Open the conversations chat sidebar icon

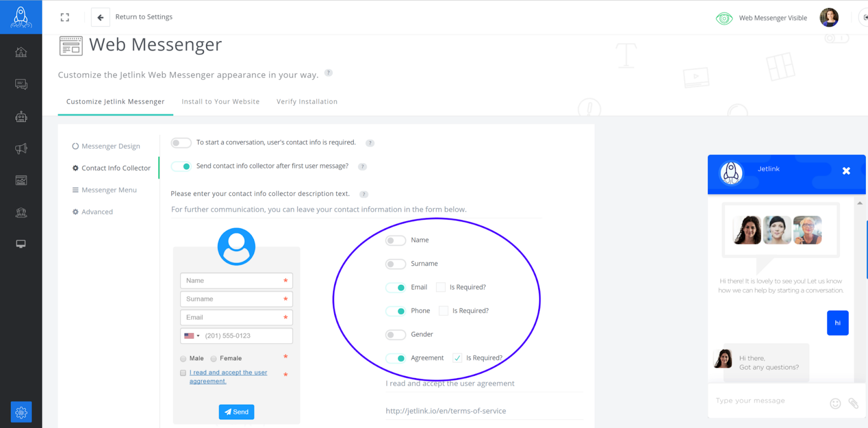click(21, 84)
